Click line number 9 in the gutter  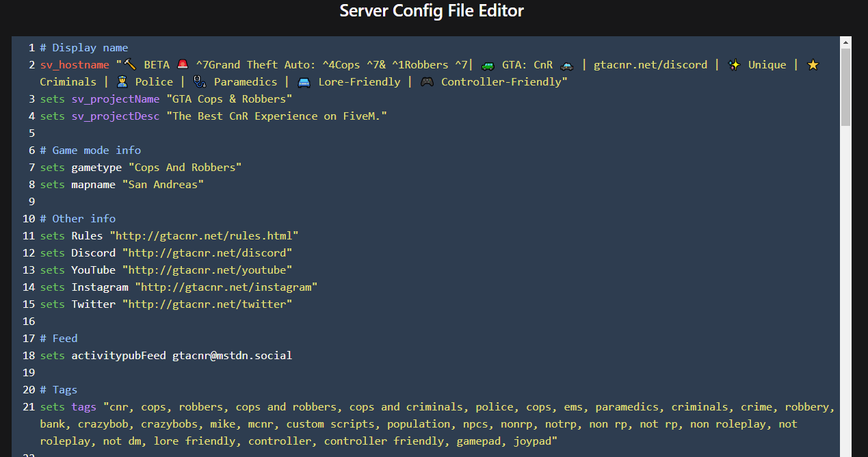31,202
